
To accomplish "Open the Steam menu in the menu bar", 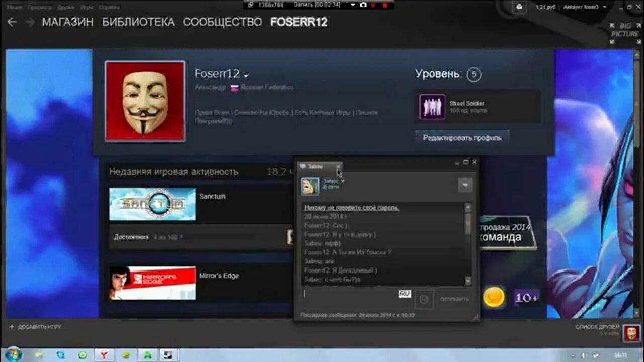I will coord(14,7).
